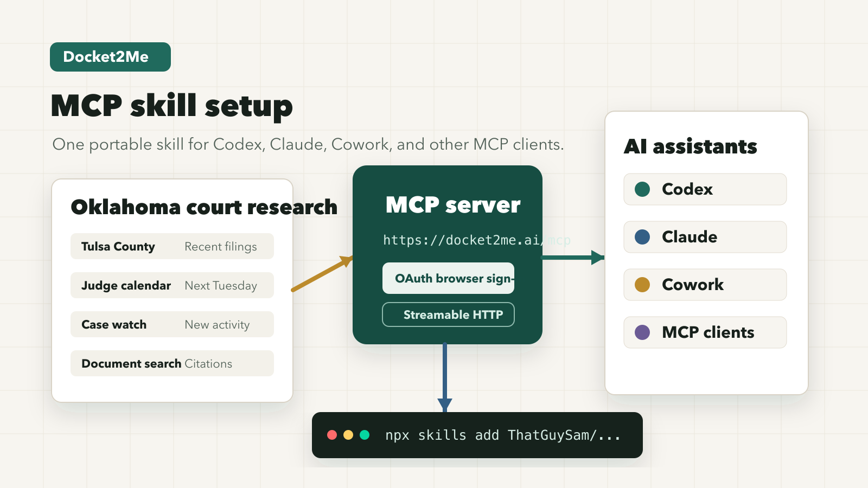The height and width of the screenshot is (488, 868).
Task: Click the OAuth browser sign-in button
Action: click(448, 278)
